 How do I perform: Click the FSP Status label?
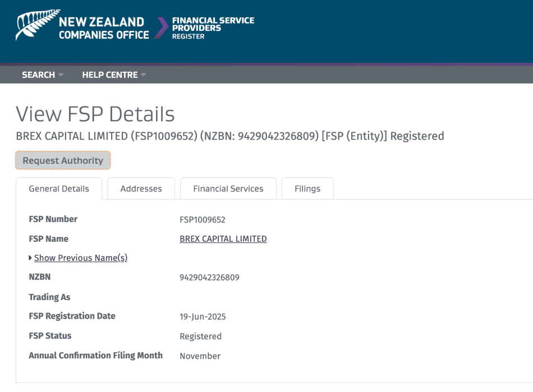(x=50, y=335)
